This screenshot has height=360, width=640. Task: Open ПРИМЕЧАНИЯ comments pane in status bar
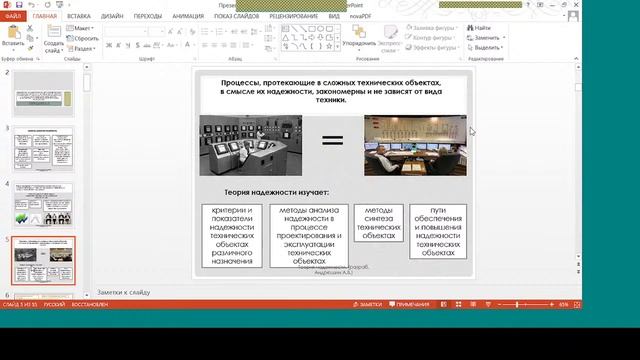(x=409, y=304)
